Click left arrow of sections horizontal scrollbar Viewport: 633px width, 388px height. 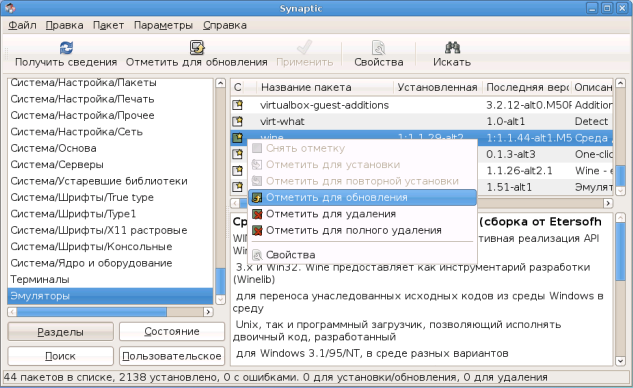pyautogui.click(x=12, y=312)
